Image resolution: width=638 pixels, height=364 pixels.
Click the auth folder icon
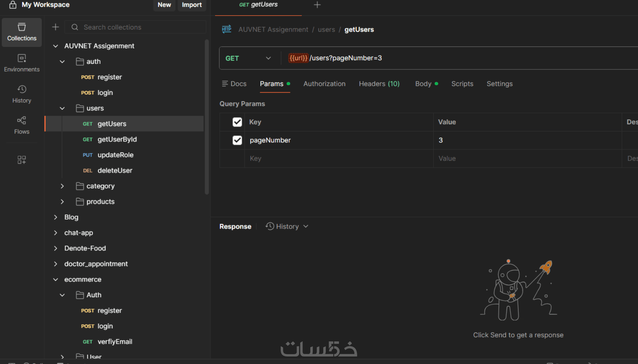tap(80, 62)
